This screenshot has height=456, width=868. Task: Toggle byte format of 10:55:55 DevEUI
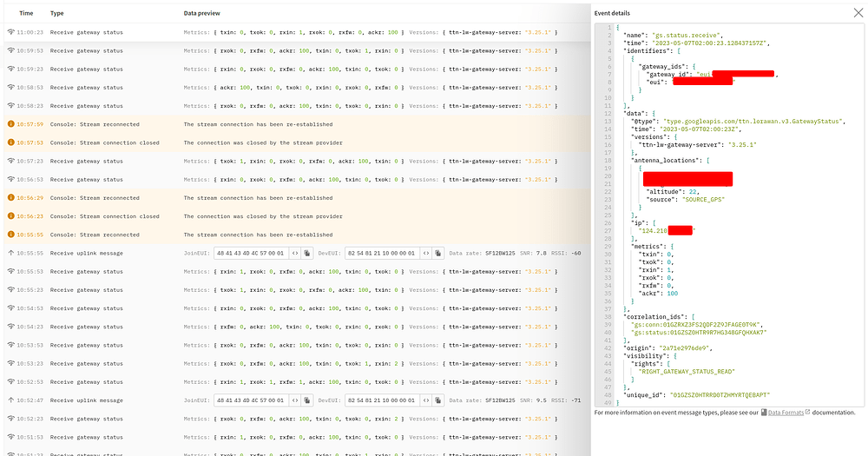(427, 254)
